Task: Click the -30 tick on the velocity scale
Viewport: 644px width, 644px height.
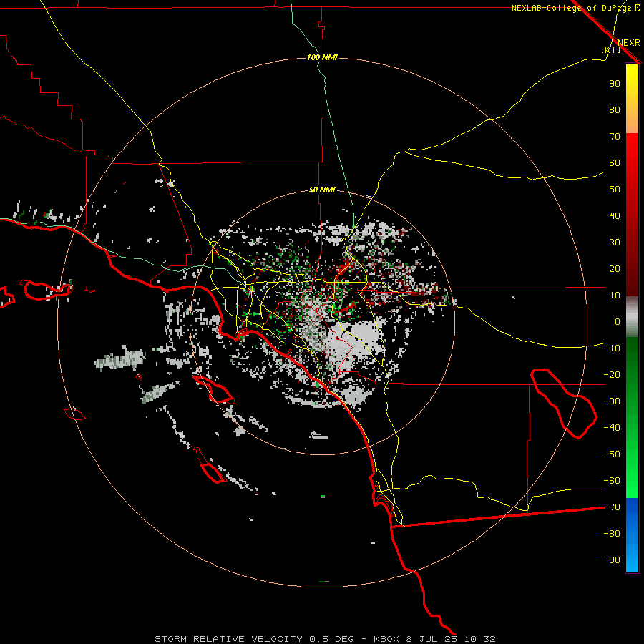Action: [x=612, y=401]
